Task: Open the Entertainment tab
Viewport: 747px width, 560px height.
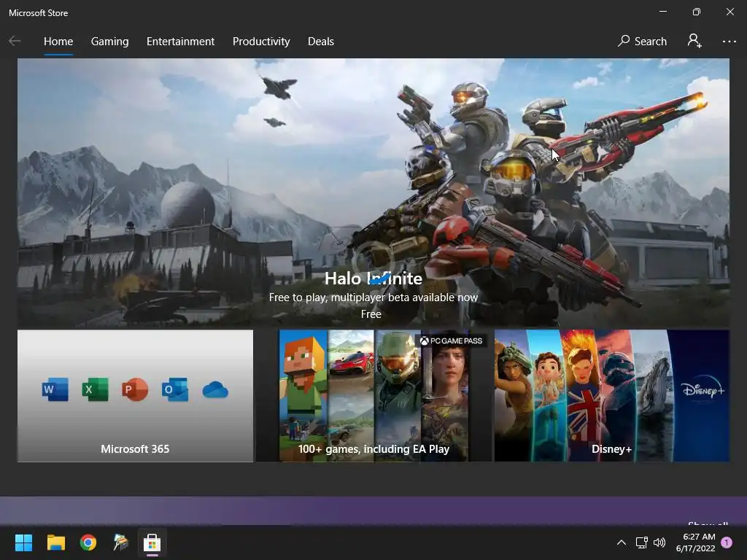Action: tap(181, 42)
